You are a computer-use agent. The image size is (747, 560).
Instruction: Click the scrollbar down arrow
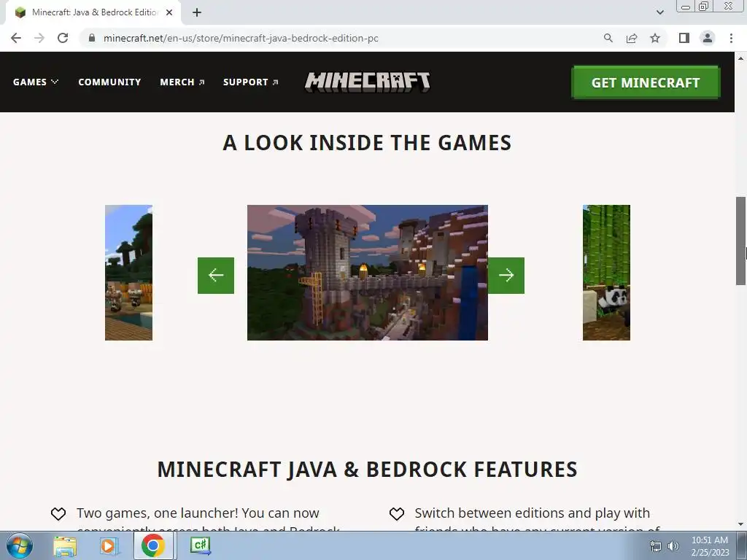tap(740, 524)
